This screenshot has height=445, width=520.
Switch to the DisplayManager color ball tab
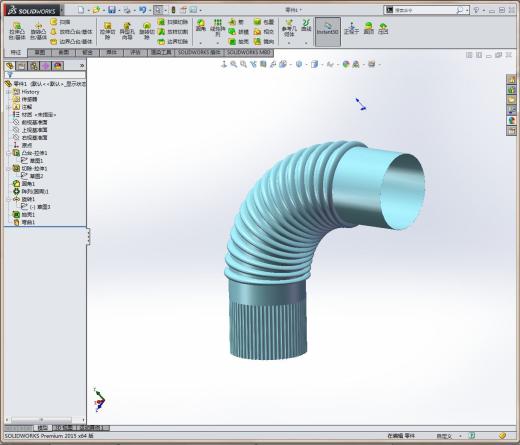pyautogui.click(x=58, y=66)
